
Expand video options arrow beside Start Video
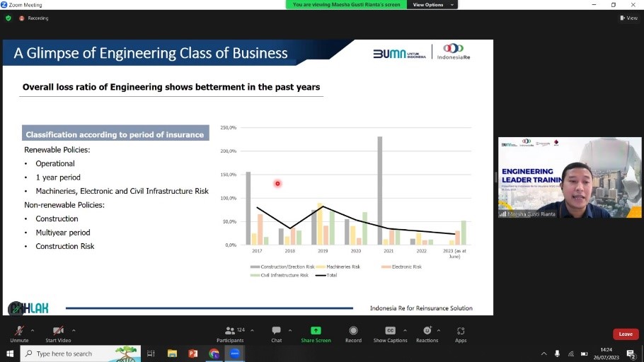coord(74,330)
